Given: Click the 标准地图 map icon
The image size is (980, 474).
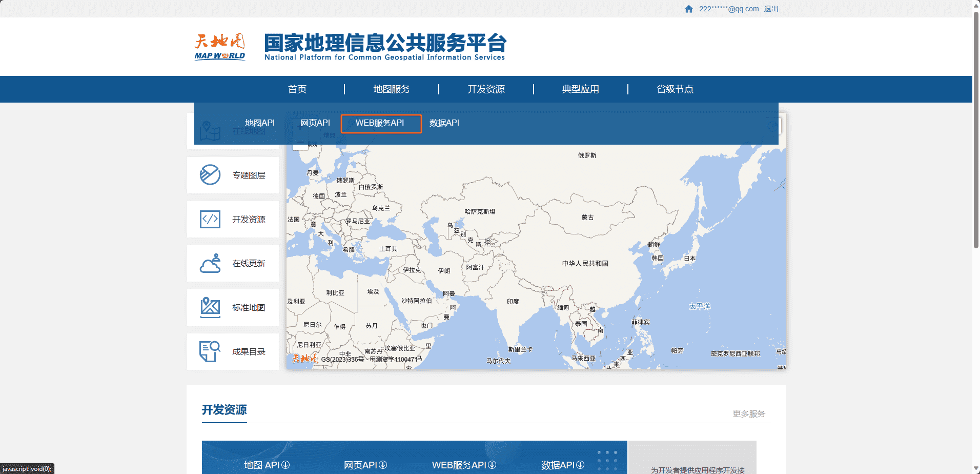Looking at the screenshot, I should 210,307.
